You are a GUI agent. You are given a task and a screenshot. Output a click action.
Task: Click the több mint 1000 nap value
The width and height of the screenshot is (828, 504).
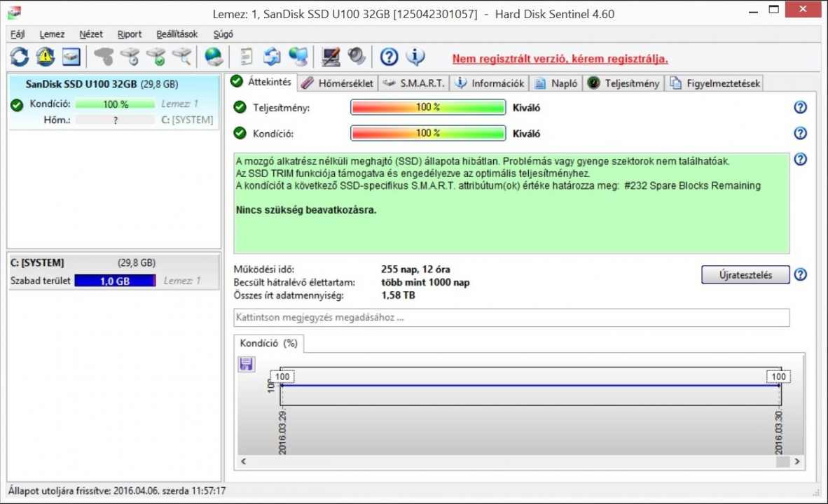[x=425, y=282]
